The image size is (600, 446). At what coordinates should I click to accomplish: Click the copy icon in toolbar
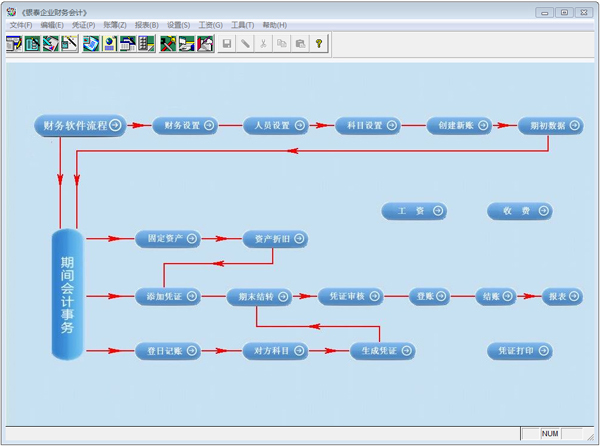coord(282,44)
